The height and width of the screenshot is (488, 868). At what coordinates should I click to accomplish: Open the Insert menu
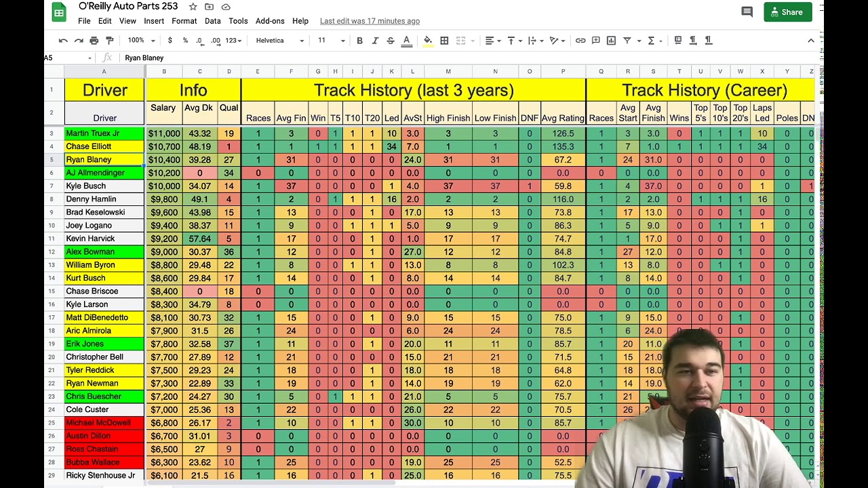154,21
